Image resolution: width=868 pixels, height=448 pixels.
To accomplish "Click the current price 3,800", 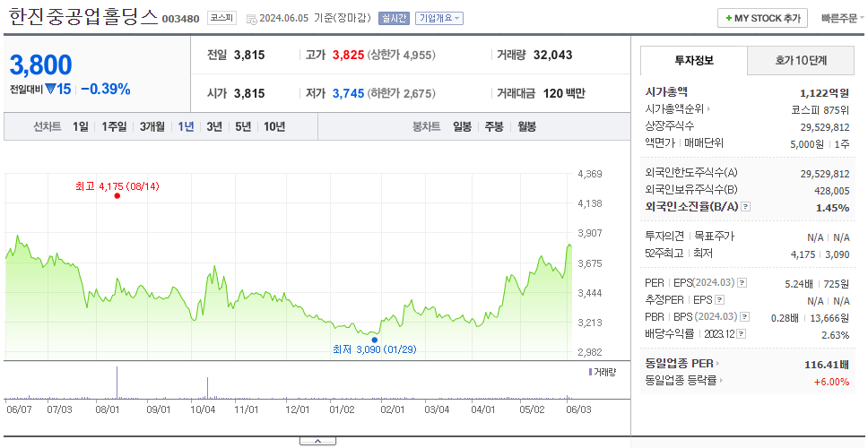I will (40, 65).
